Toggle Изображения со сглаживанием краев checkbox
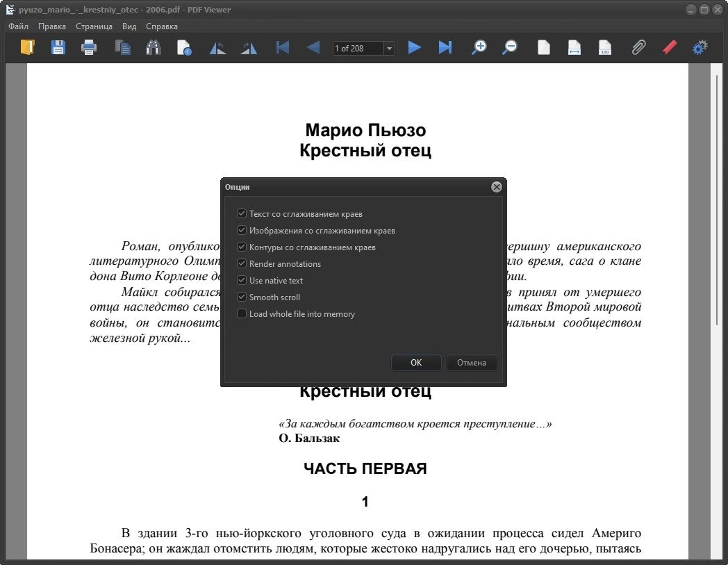 tap(242, 230)
